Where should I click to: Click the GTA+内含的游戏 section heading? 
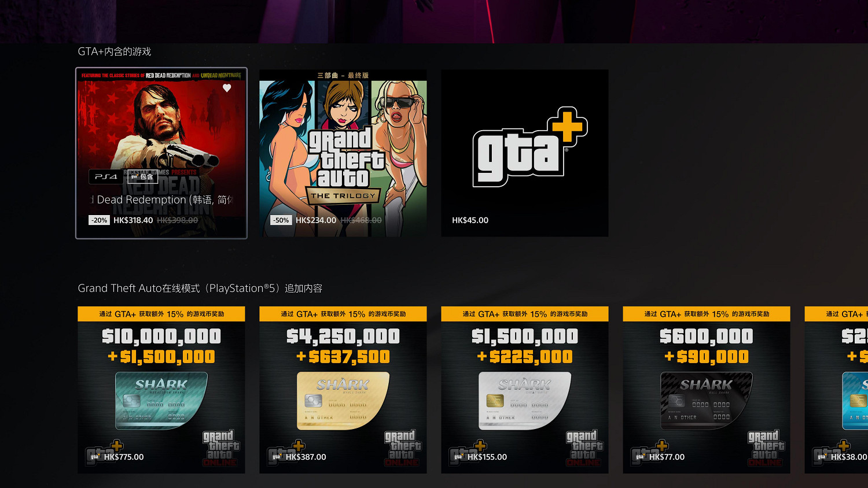115,51
